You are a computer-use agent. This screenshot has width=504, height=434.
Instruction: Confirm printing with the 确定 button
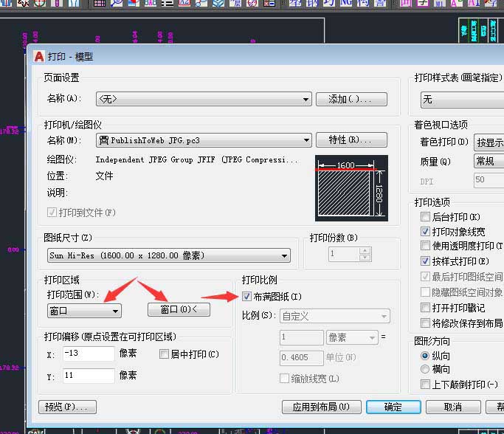pyautogui.click(x=393, y=407)
